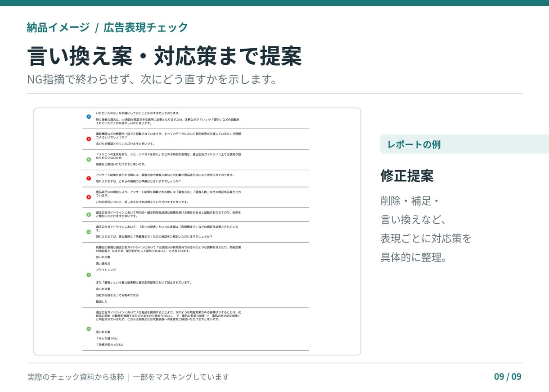This screenshot has height=392, width=549.
Task: Click the '修正提案' heading
Action: 407,176
